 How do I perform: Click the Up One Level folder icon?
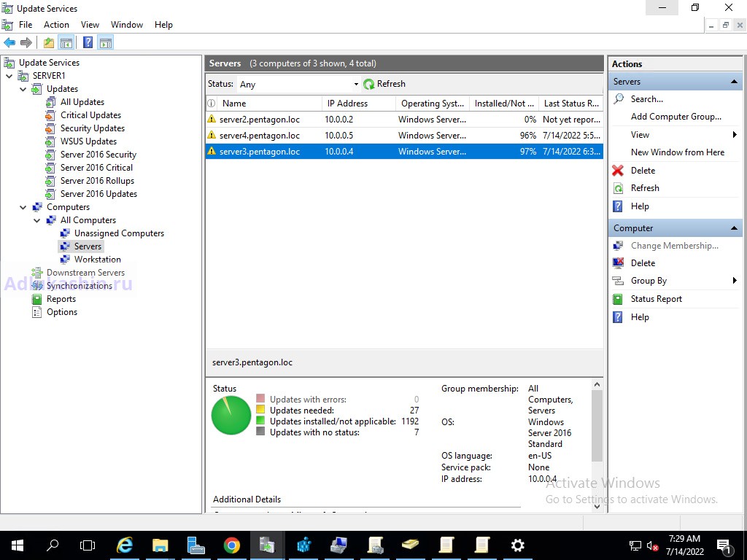tap(49, 43)
